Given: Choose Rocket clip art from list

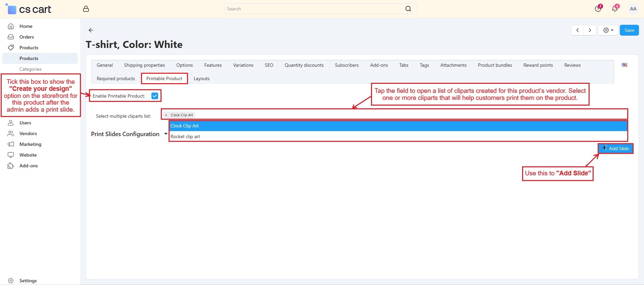Looking at the screenshot, I should (185, 136).
